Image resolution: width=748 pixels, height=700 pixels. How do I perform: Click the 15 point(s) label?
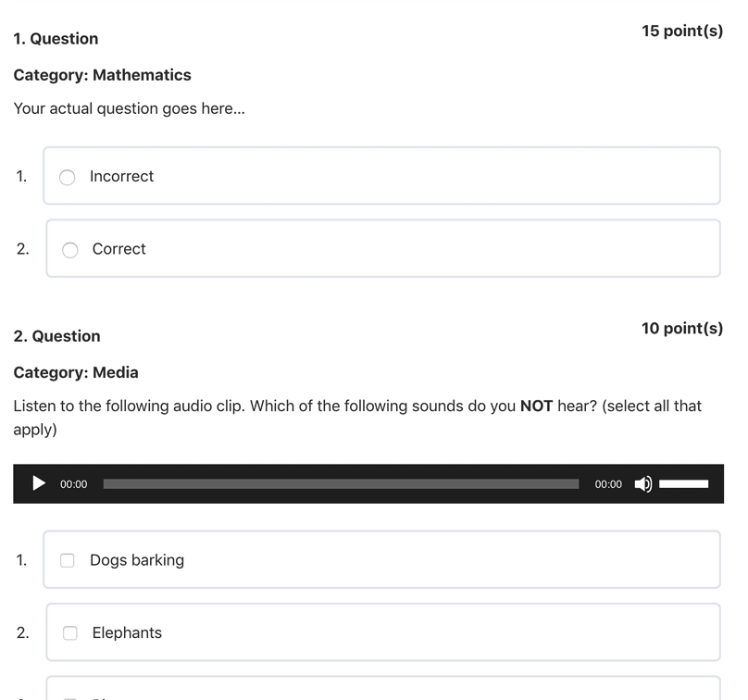tap(682, 31)
